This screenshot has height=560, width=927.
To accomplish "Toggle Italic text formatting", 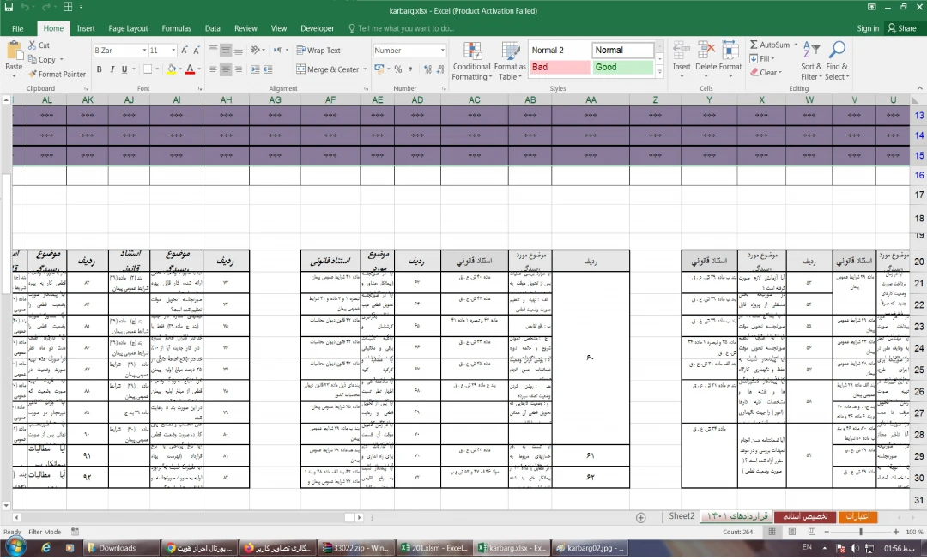I will click(x=112, y=69).
